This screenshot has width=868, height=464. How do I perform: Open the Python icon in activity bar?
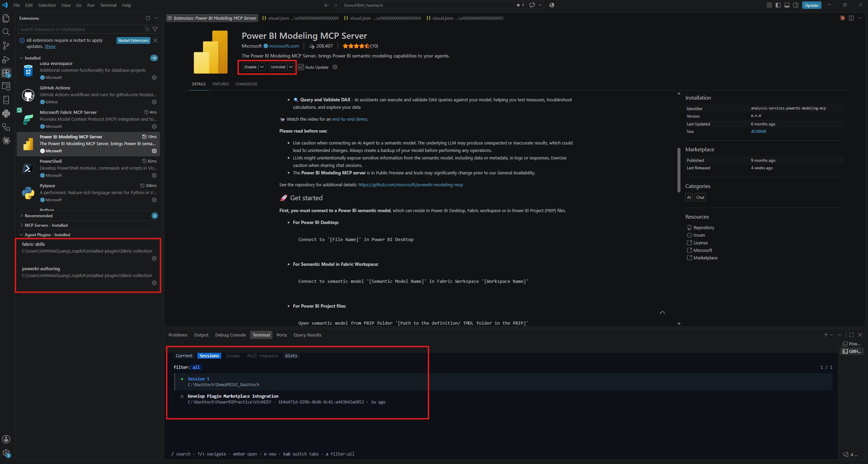coord(6,114)
